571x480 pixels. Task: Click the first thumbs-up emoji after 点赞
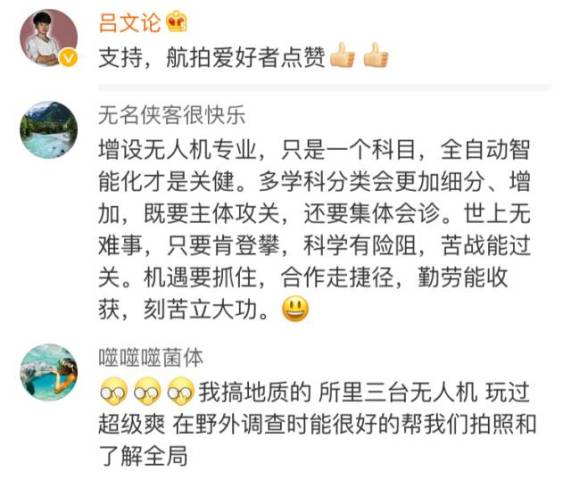point(342,56)
